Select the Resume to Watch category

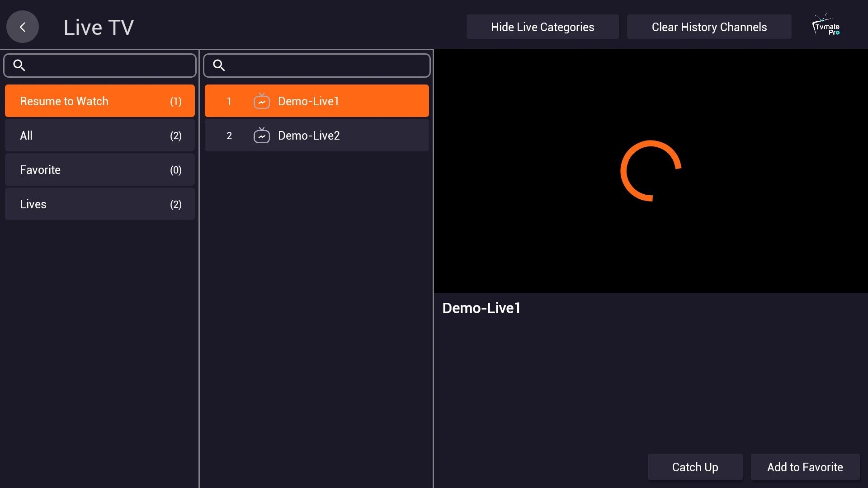(100, 101)
